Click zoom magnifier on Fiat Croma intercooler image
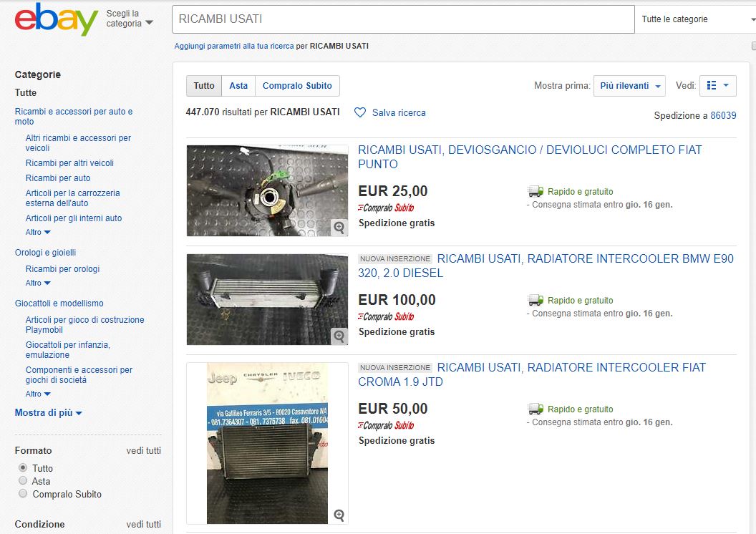Viewport: 756px width, 534px height. tap(339, 515)
